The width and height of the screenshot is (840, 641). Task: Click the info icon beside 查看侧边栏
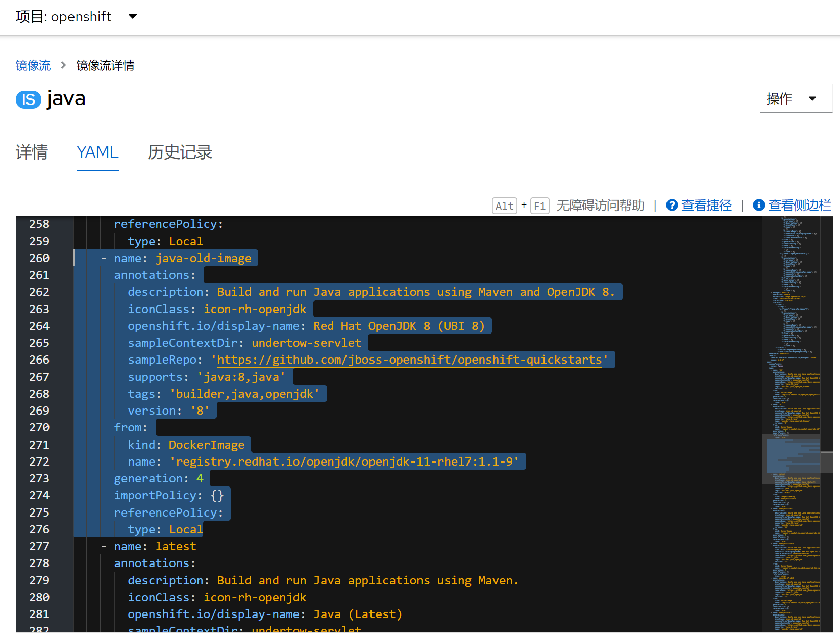[x=759, y=205]
